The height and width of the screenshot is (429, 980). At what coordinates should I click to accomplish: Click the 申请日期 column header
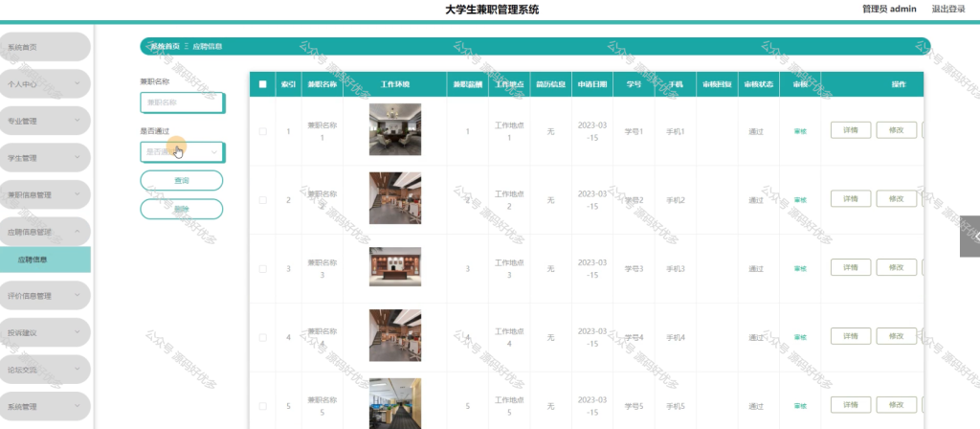click(591, 84)
